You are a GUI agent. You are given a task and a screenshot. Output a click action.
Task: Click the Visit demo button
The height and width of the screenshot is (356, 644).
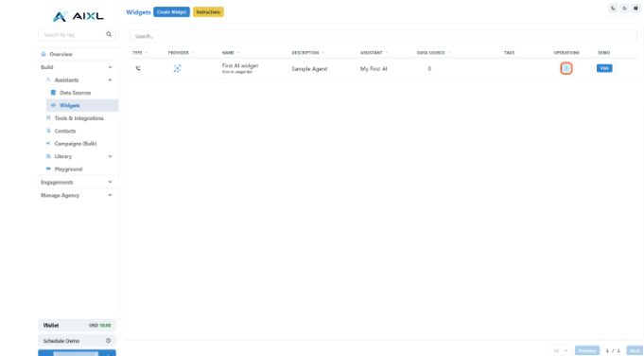pyautogui.click(x=604, y=68)
